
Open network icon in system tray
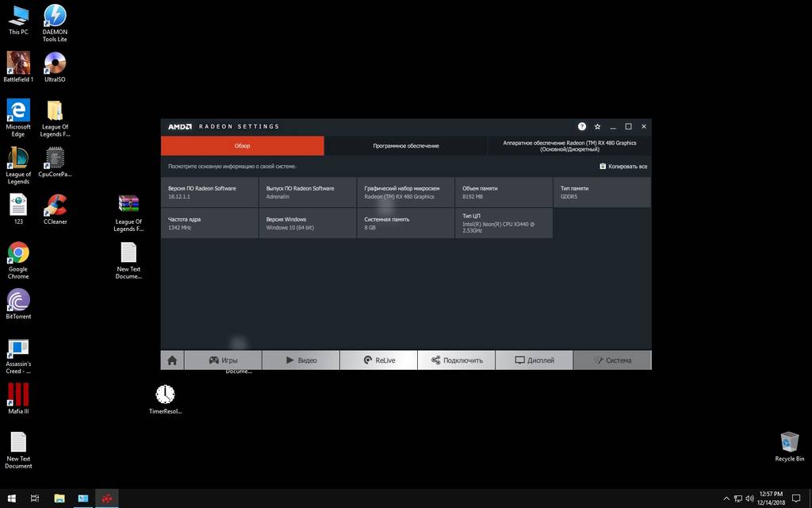[x=738, y=498]
